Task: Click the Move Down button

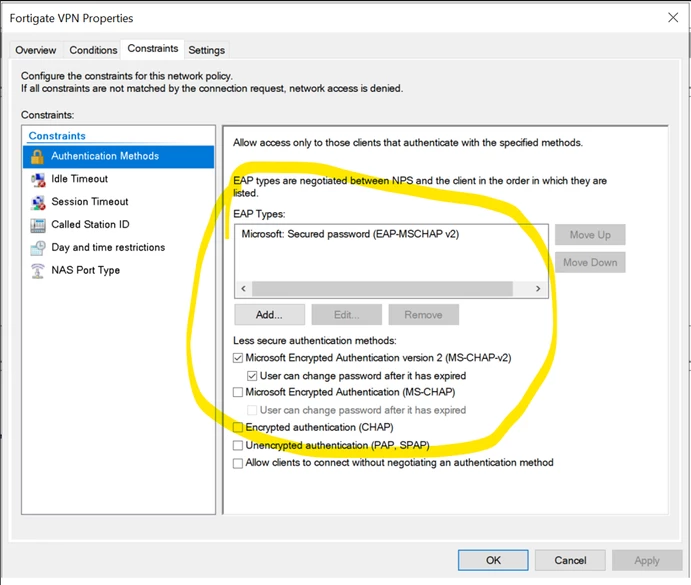Action: click(590, 263)
